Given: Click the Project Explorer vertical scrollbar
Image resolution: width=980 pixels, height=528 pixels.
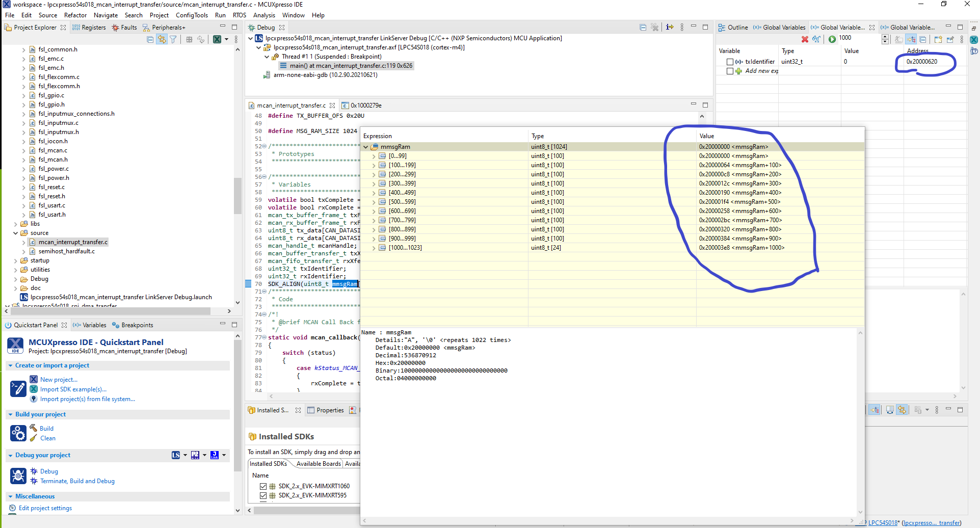Looking at the screenshot, I should 237,196.
